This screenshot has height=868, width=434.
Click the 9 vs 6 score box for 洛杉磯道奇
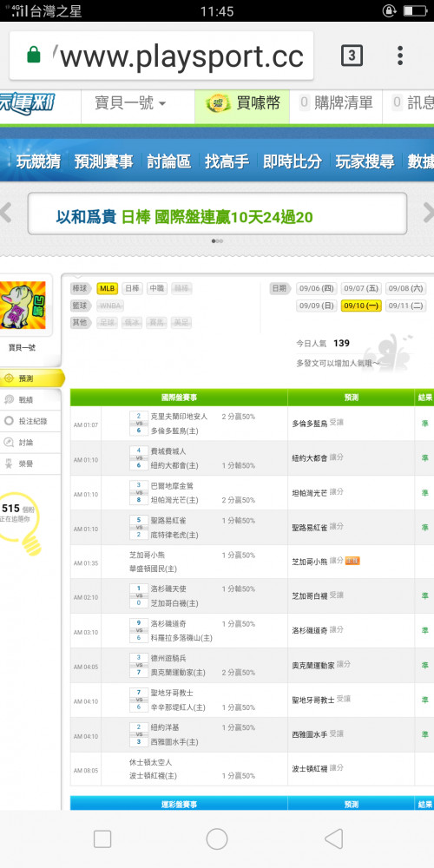click(139, 630)
